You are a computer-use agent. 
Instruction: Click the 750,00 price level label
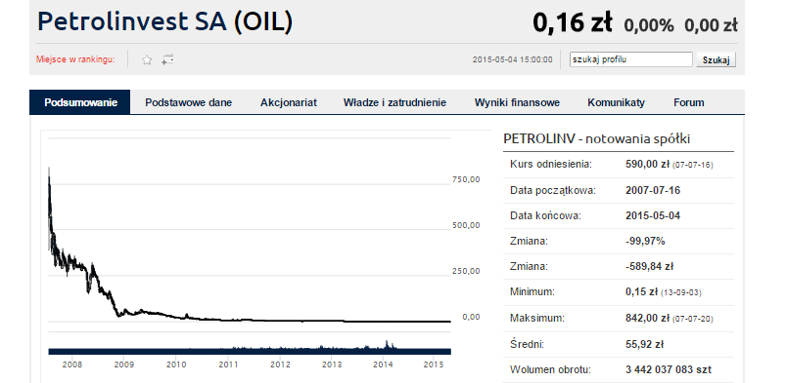[x=466, y=179]
